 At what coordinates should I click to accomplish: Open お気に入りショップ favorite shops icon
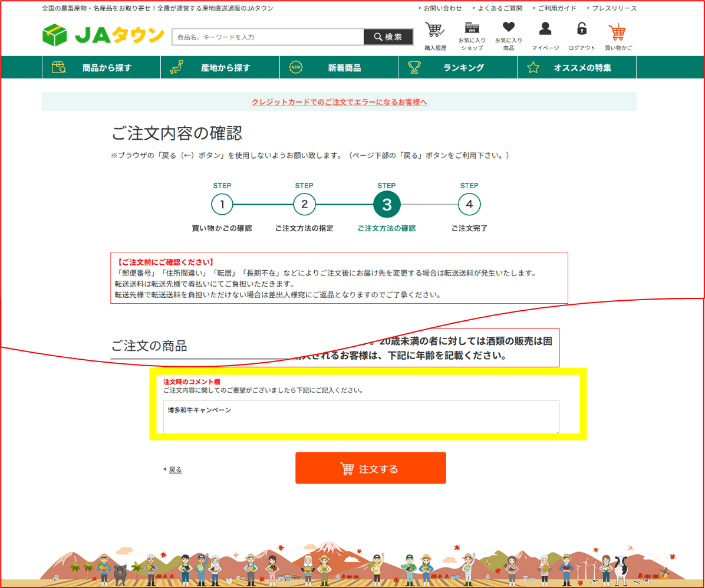point(472,35)
